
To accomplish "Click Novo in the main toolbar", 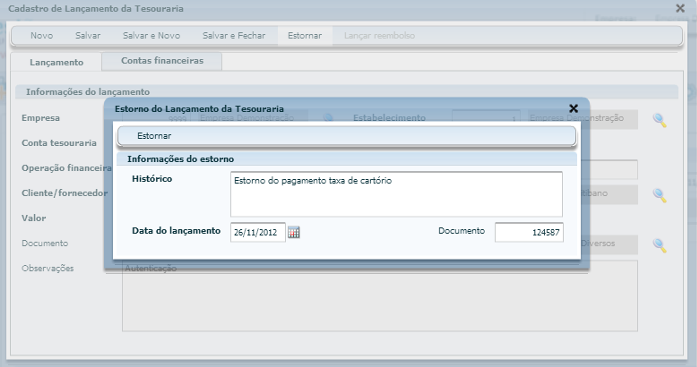I will [42, 36].
